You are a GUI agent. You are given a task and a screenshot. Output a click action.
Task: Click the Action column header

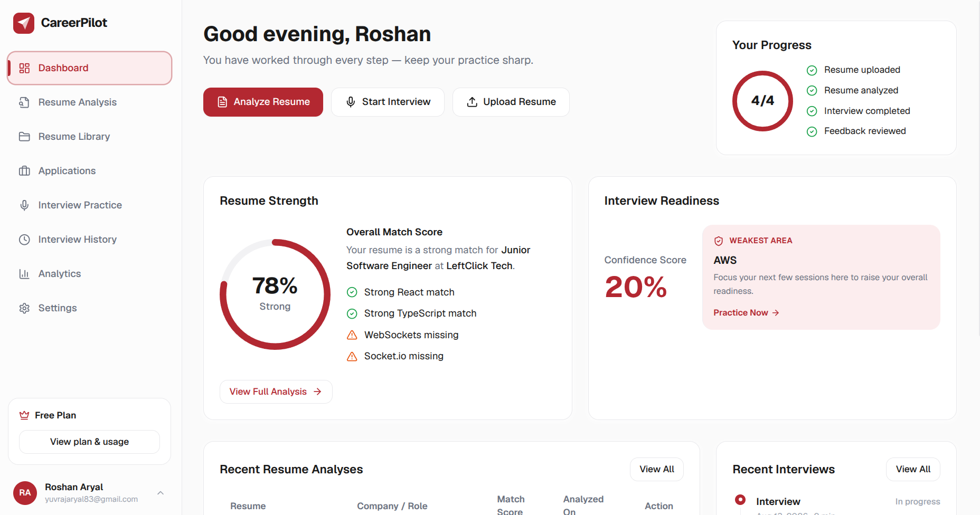click(x=658, y=506)
